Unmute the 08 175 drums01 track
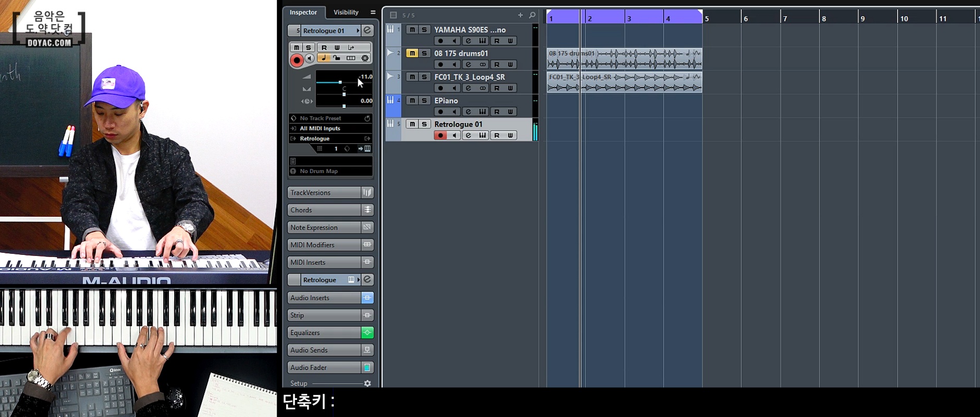 click(x=412, y=53)
